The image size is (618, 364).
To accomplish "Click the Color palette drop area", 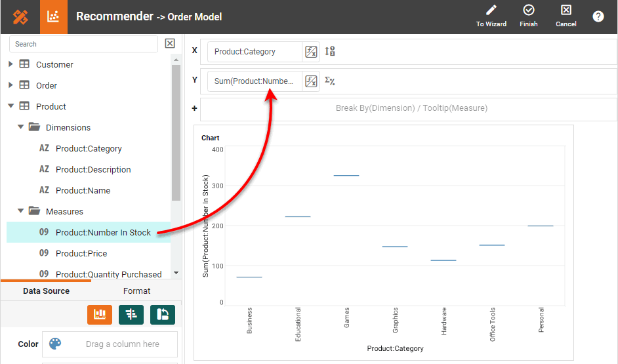I will tap(110, 344).
